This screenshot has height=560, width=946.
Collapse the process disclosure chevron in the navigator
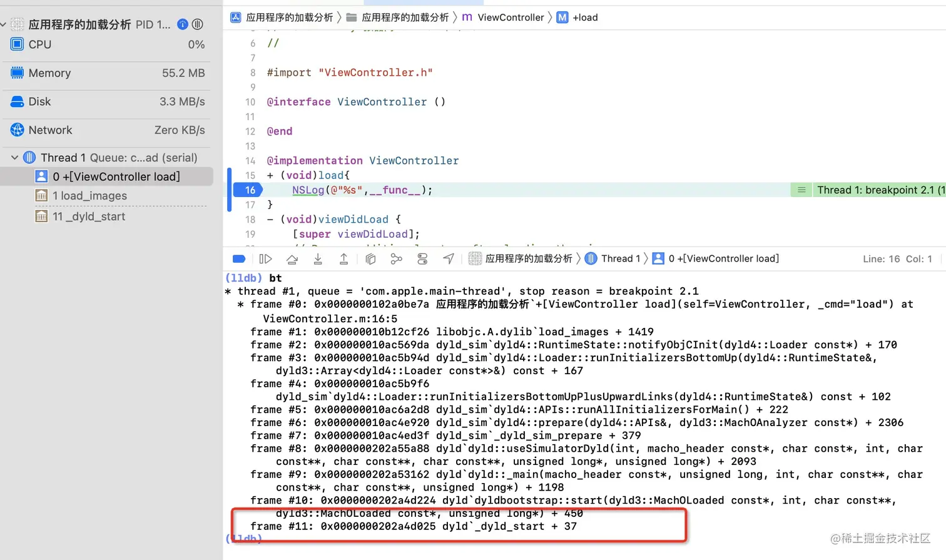[4, 24]
